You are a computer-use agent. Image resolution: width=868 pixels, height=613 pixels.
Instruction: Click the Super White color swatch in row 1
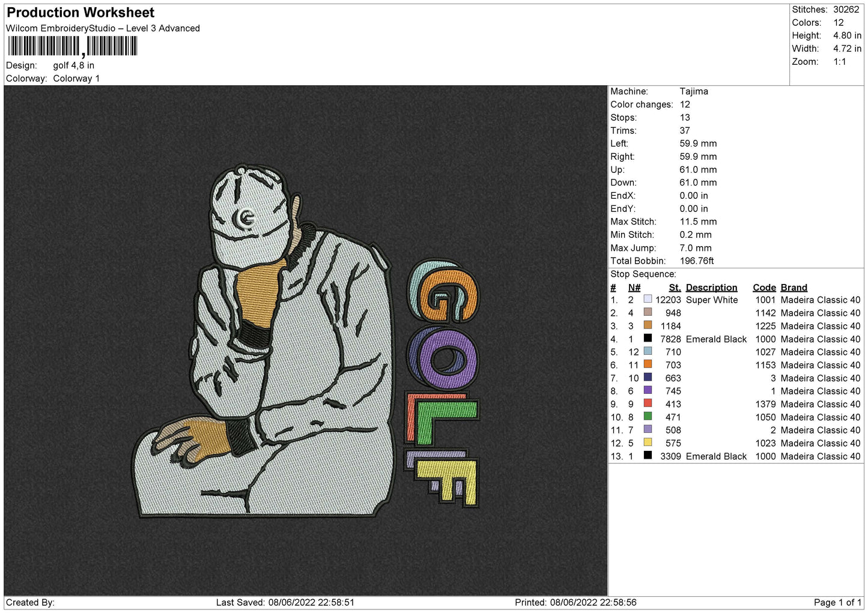click(x=648, y=299)
